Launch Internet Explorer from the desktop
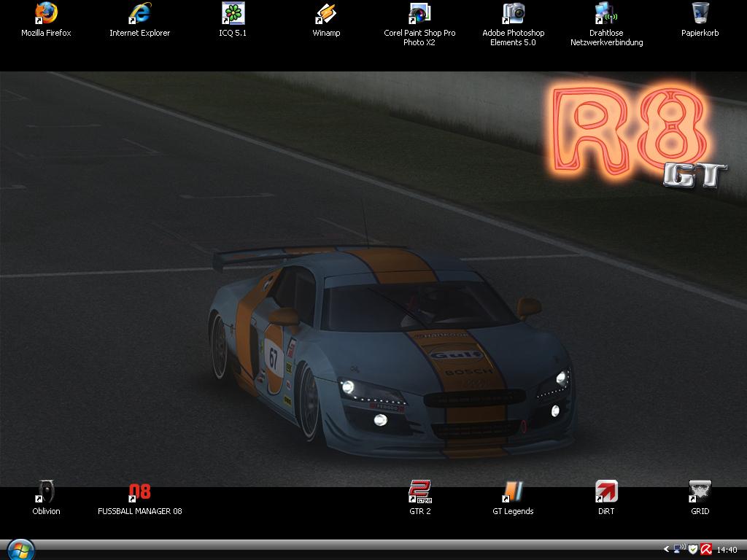 (139, 14)
